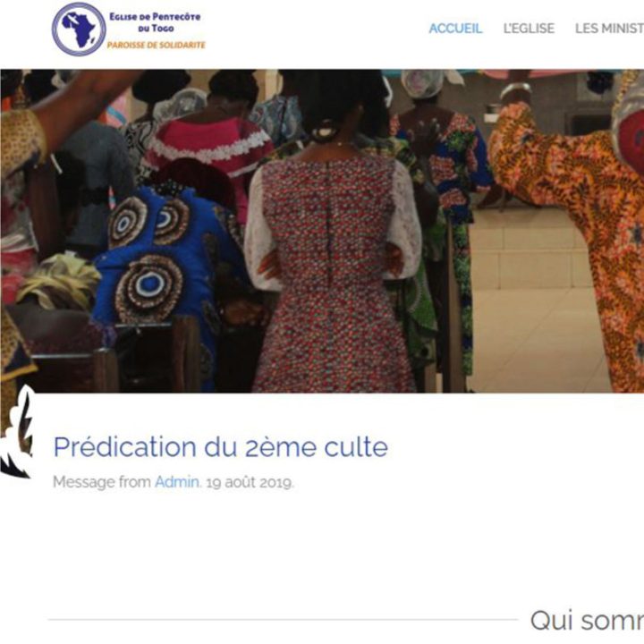Image resolution: width=644 pixels, height=644 pixels.
Task: Click the 19 août 2019 post date
Action: 250,482
